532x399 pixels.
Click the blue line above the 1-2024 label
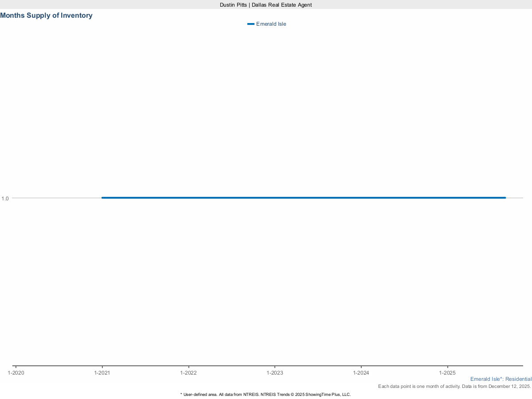coord(361,198)
